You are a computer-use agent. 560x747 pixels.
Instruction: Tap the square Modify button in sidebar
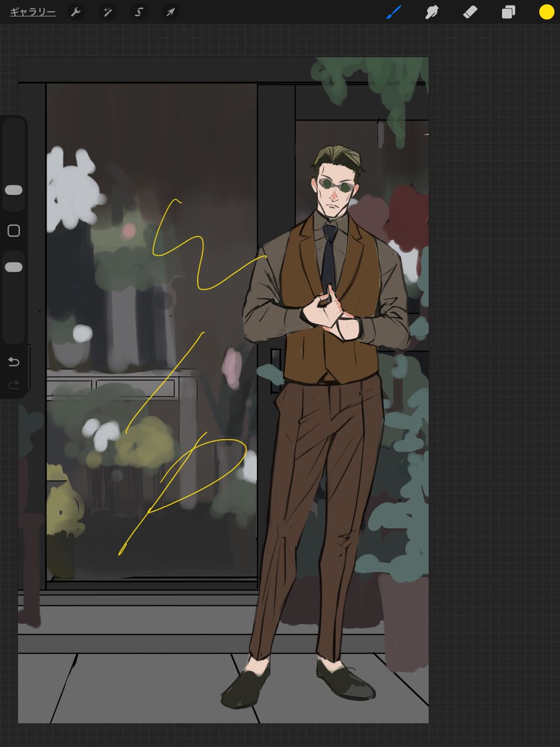14,231
